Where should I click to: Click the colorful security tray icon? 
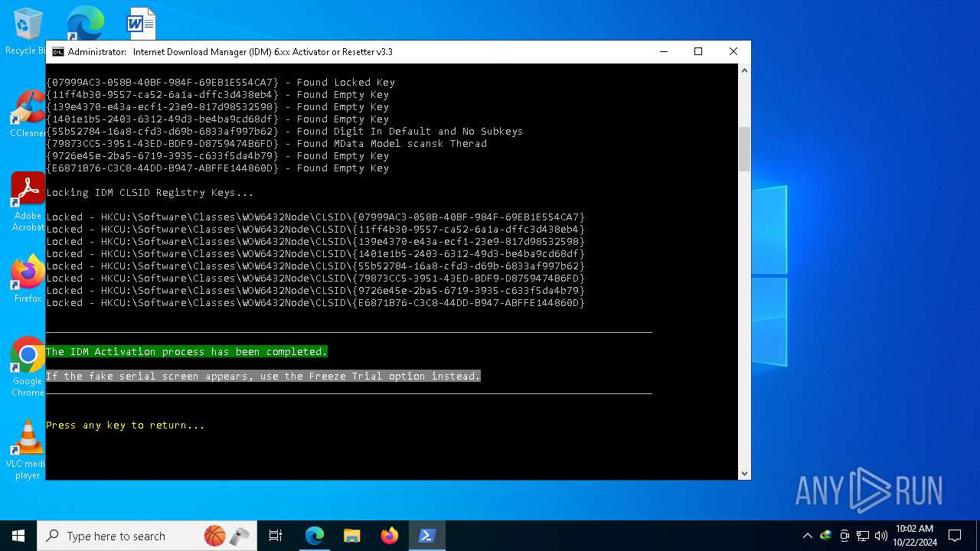click(x=825, y=536)
